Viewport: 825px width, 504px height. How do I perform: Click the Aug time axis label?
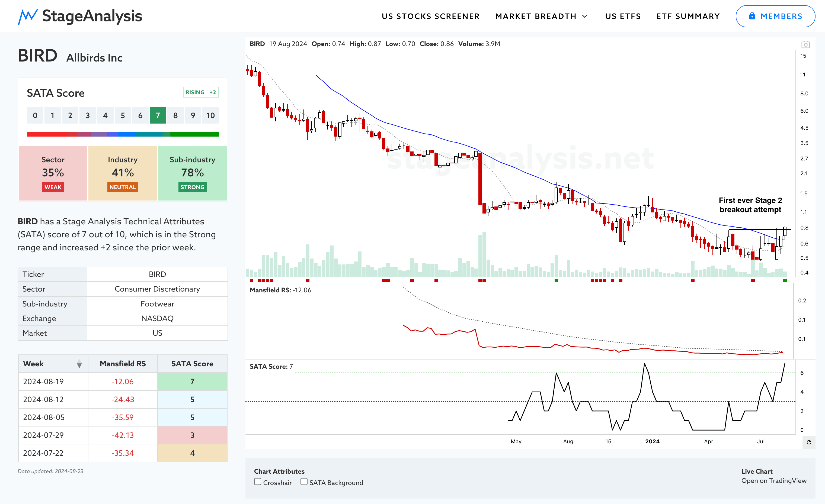[x=568, y=441]
